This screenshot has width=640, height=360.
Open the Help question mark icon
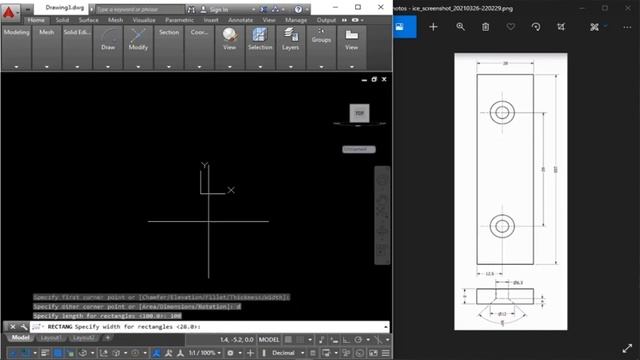click(298, 9)
